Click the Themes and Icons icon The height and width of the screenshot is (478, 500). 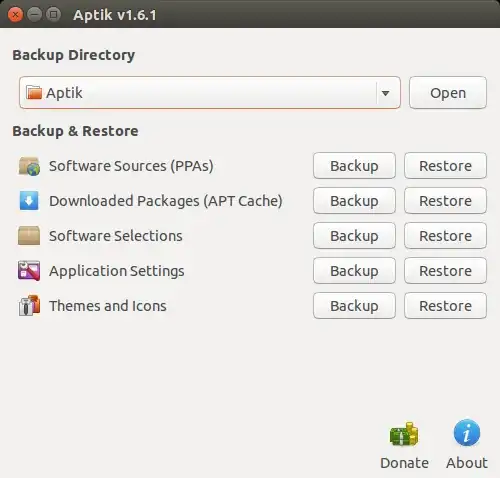point(29,305)
